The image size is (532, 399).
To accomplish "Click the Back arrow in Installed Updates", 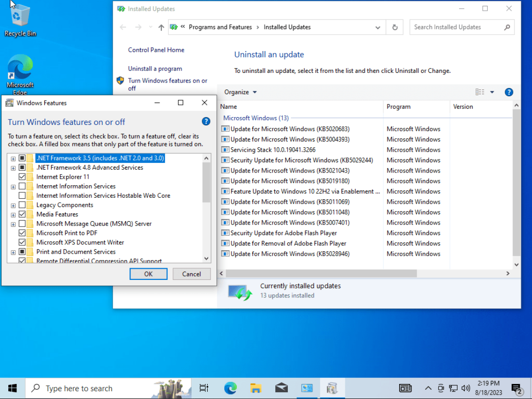I will coord(123,27).
